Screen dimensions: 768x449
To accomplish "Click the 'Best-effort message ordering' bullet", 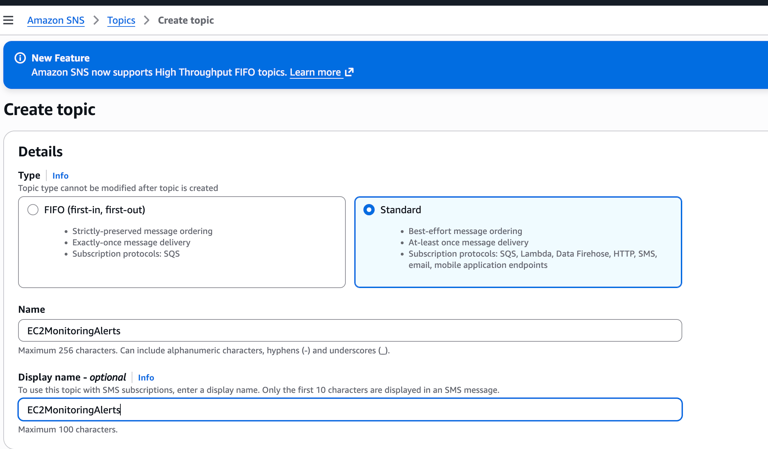I will coord(465,231).
